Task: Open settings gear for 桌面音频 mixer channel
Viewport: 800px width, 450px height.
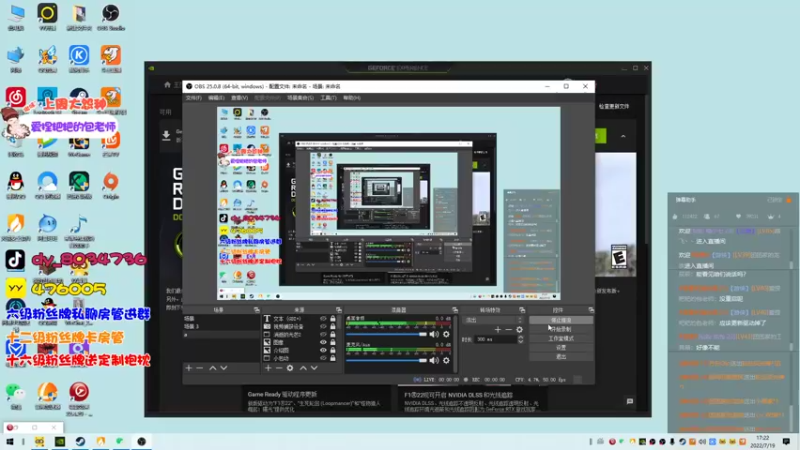Action: [x=446, y=334]
